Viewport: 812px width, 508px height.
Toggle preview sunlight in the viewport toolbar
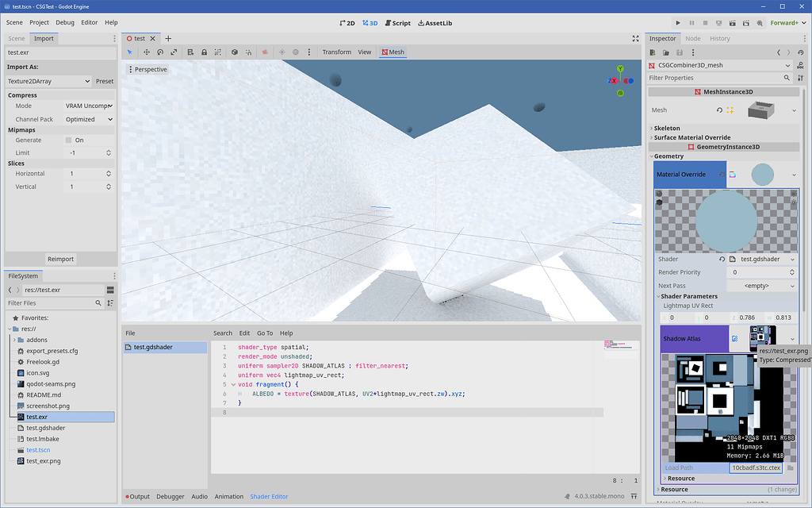tap(283, 52)
